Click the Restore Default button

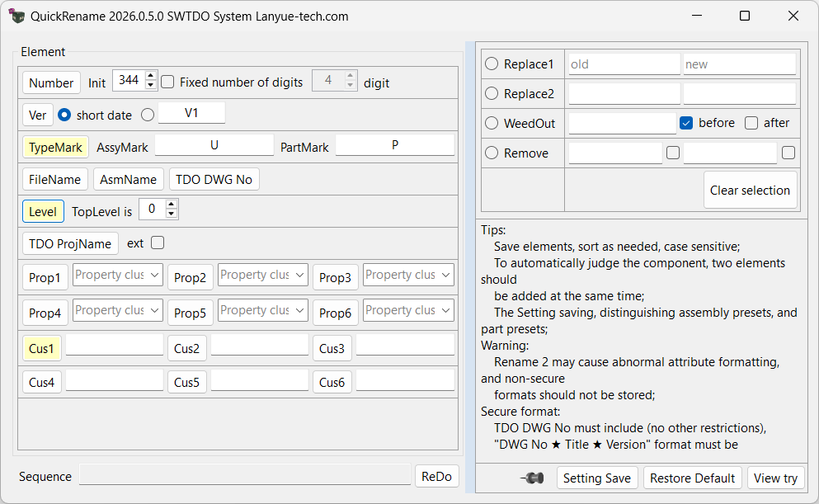tap(692, 478)
